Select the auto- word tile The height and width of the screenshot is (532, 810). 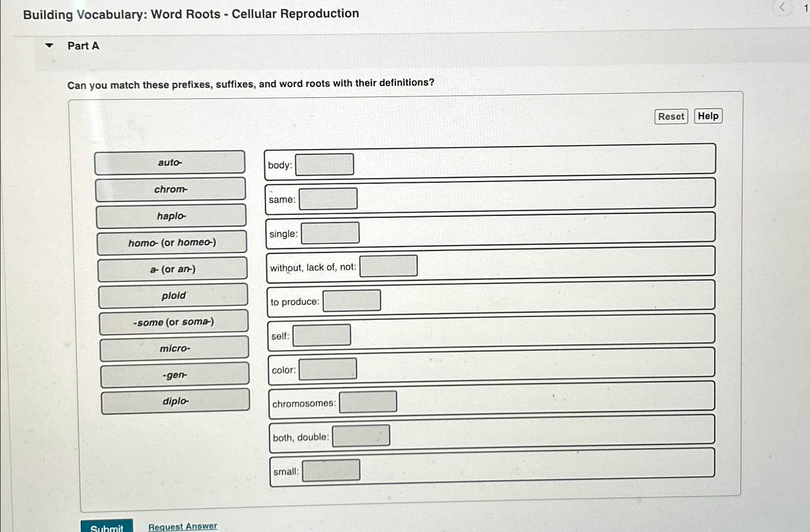pos(170,163)
